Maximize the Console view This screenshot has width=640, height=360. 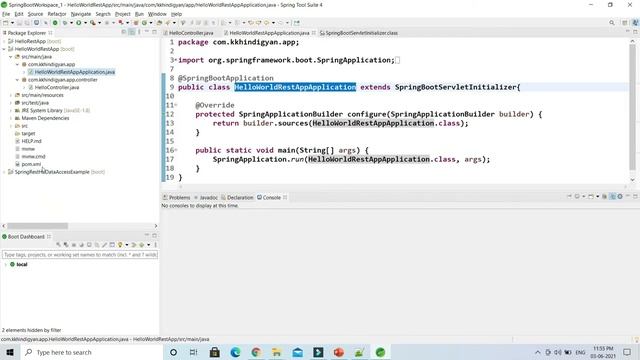635,197
